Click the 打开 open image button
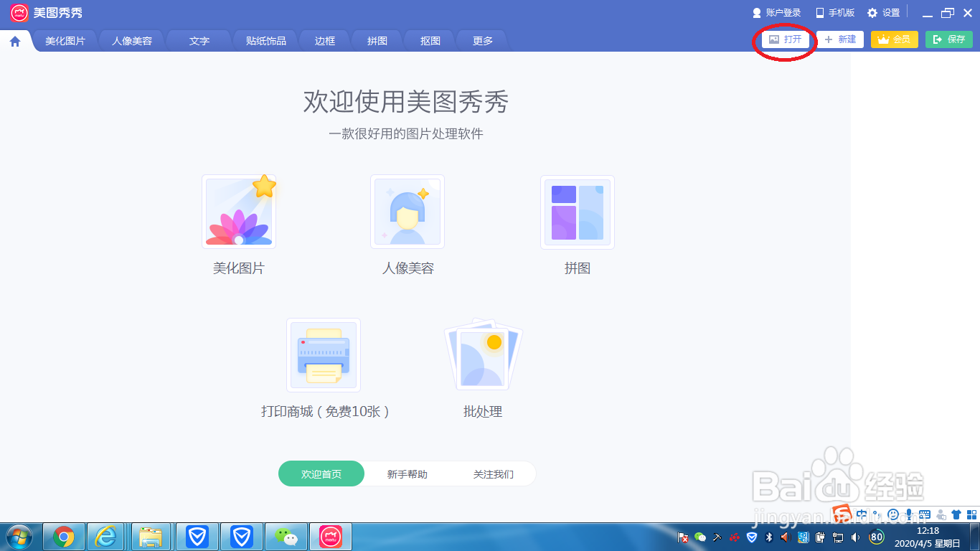 (786, 39)
